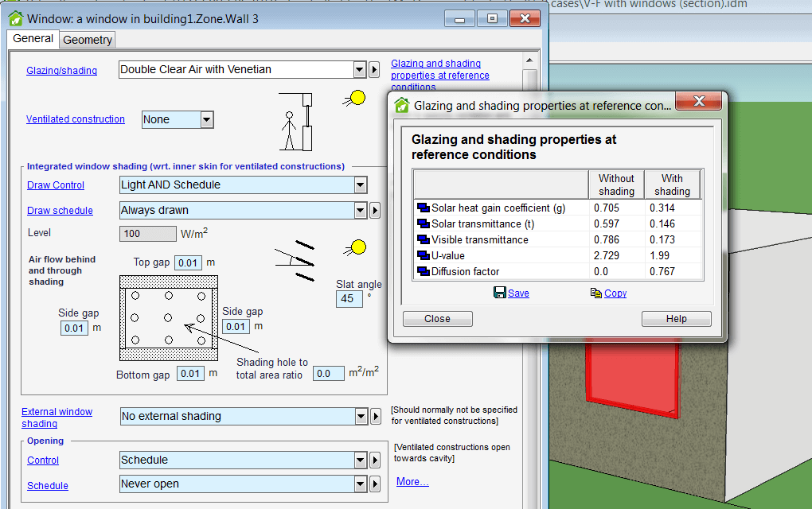The image size is (812, 509).
Task: Click the Solar heat gain coefficient row icon
Action: (x=423, y=208)
